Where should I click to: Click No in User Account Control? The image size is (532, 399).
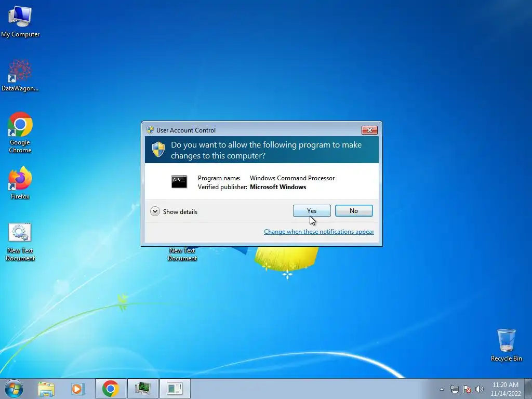[x=353, y=211]
